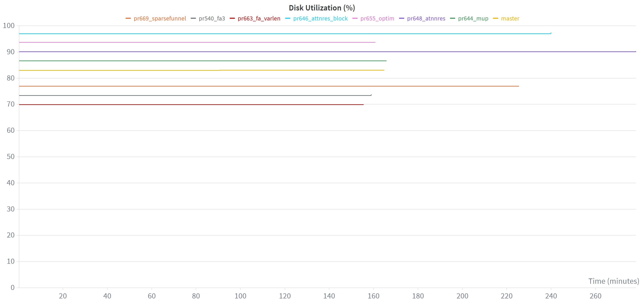The width and height of the screenshot is (644, 302).
Task: Click the green pr644_mup line
Action: 200,61
